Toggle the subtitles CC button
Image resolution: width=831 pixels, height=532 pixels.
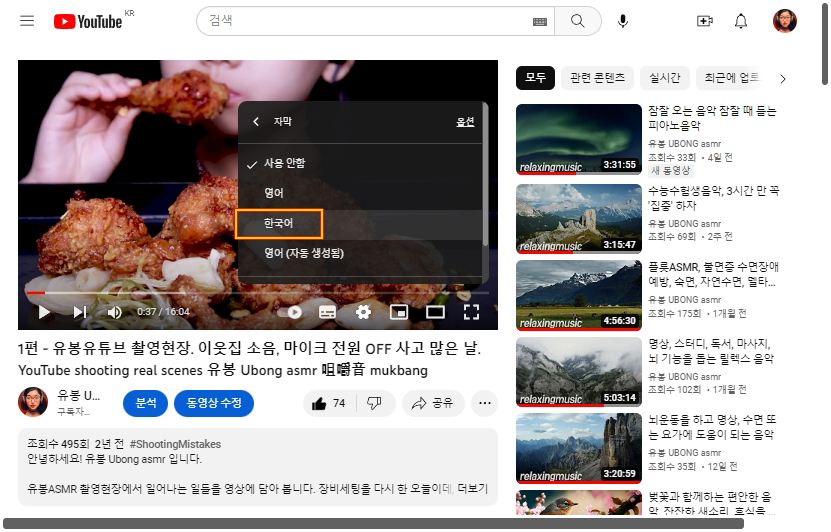tap(327, 312)
